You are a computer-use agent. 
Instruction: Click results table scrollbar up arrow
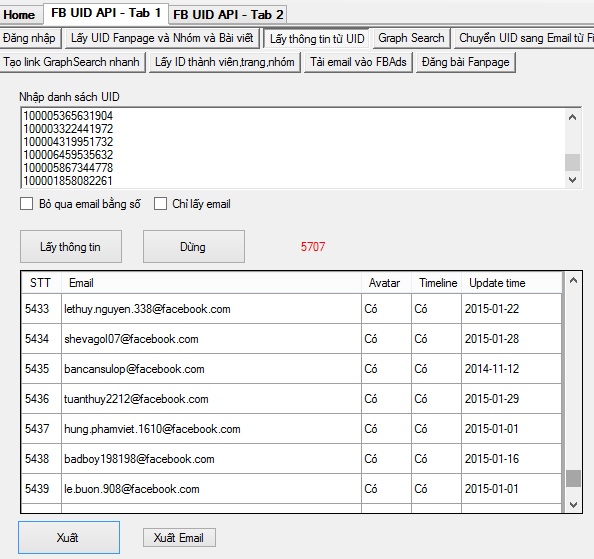tap(573, 281)
